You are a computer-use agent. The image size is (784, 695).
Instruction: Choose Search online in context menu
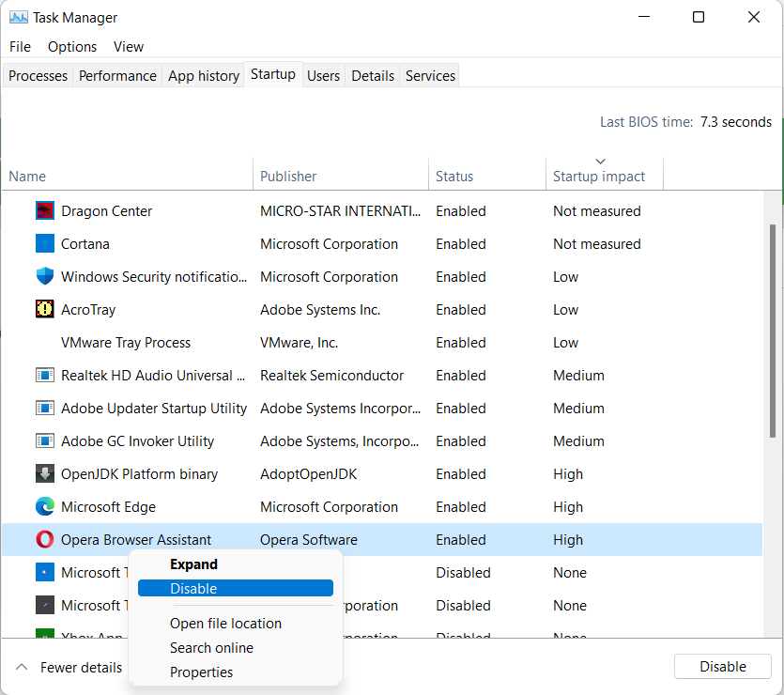point(236,648)
